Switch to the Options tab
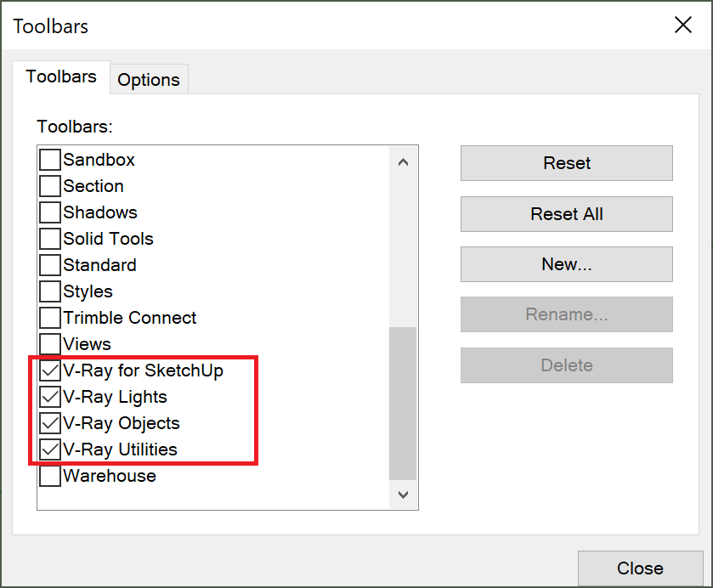Image resolution: width=713 pixels, height=588 pixels. 149,80
